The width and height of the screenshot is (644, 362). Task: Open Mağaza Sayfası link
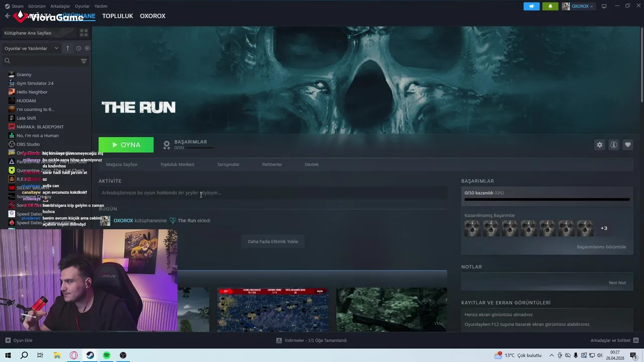pos(121,164)
